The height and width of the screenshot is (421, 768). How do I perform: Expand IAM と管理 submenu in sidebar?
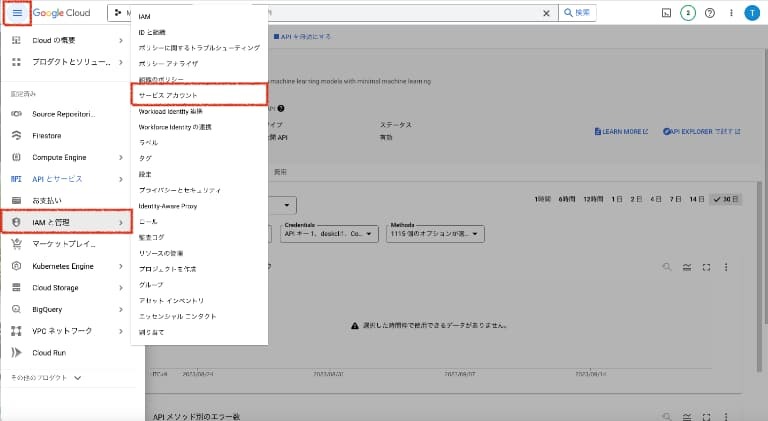tap(68, 220)
